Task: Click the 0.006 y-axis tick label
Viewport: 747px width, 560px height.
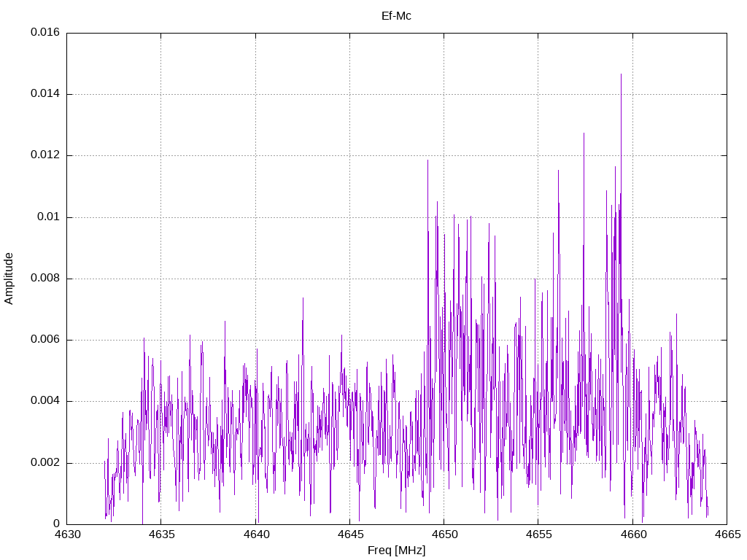Action: click(x=45, y=340)
